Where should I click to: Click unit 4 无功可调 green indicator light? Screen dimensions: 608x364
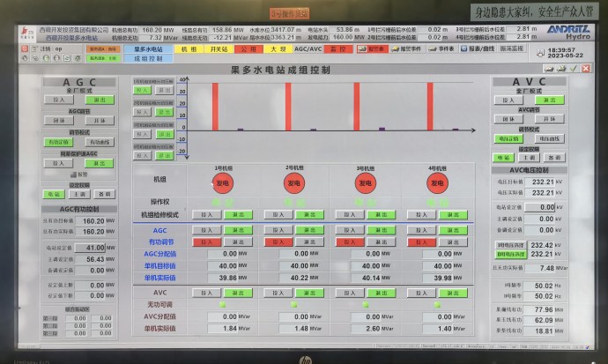[436, 304]
